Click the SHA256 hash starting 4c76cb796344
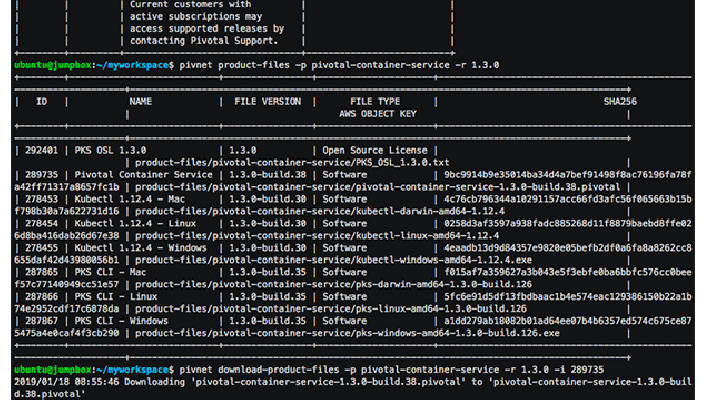The height and width of the screenshot is (400, 712). [568, 199]
